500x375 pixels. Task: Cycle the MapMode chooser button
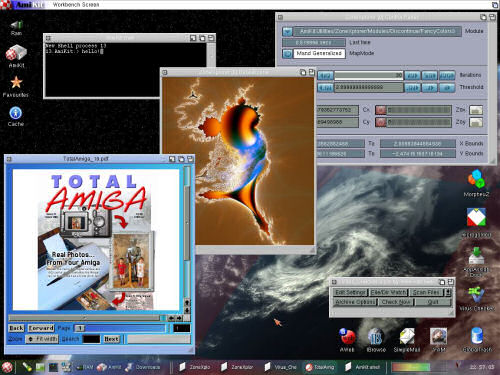click(287, 53)
